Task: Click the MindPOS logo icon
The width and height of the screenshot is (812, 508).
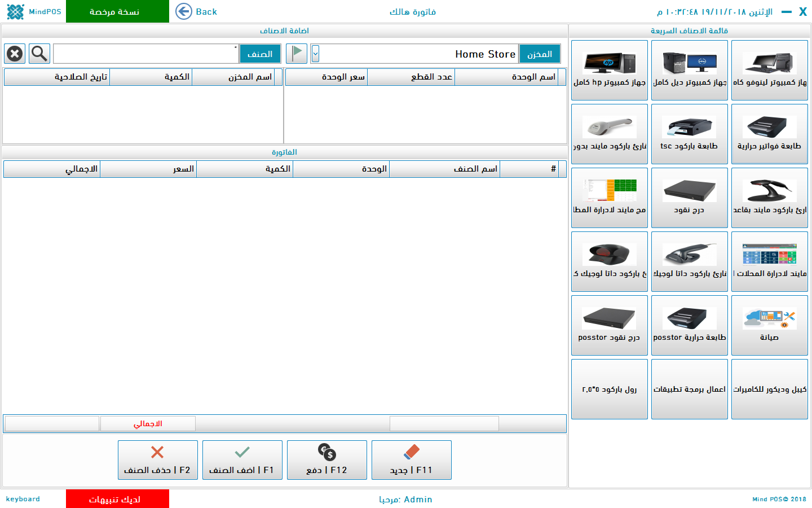Action: point(15,11)
